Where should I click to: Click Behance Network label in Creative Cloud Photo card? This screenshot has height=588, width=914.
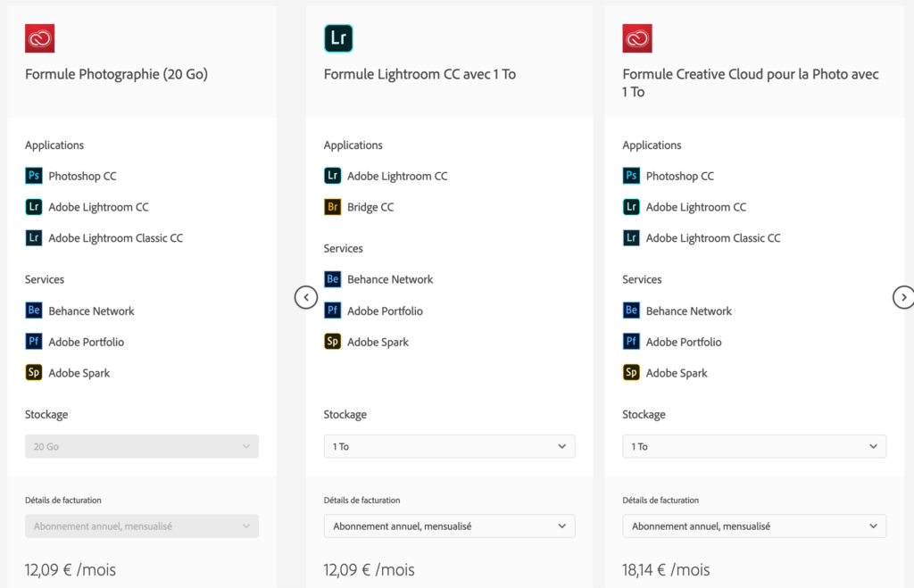coord(688,311)
